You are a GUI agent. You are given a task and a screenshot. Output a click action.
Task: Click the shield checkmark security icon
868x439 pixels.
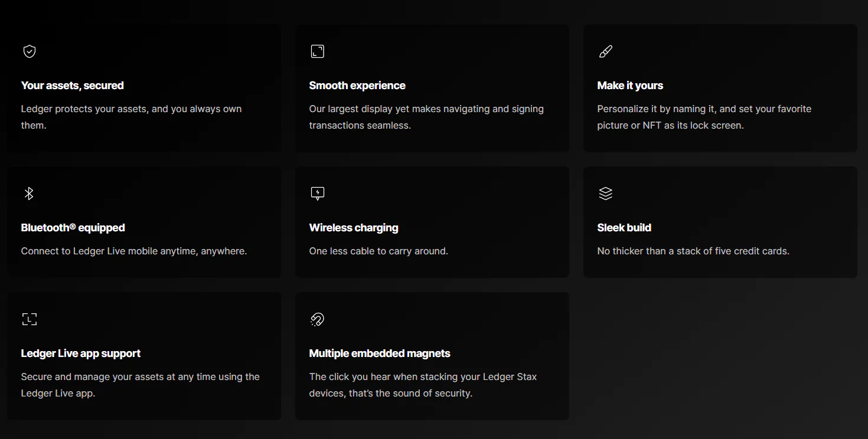pyautogui.click(x=30, y=51)
